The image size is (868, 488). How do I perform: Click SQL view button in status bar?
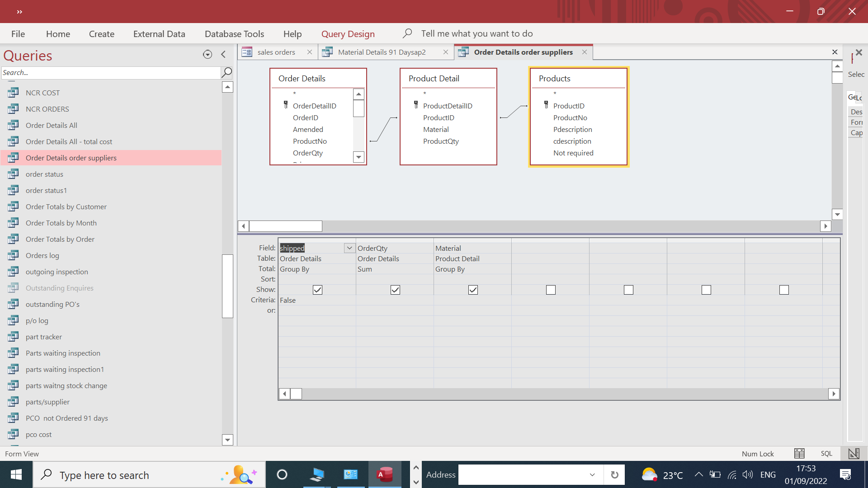pos(826,453)
